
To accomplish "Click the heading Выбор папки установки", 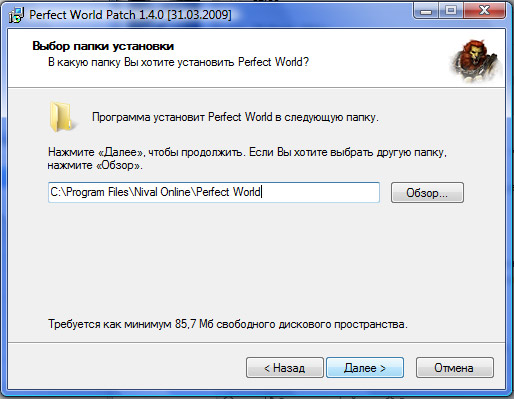I will (x=103, y=46).
